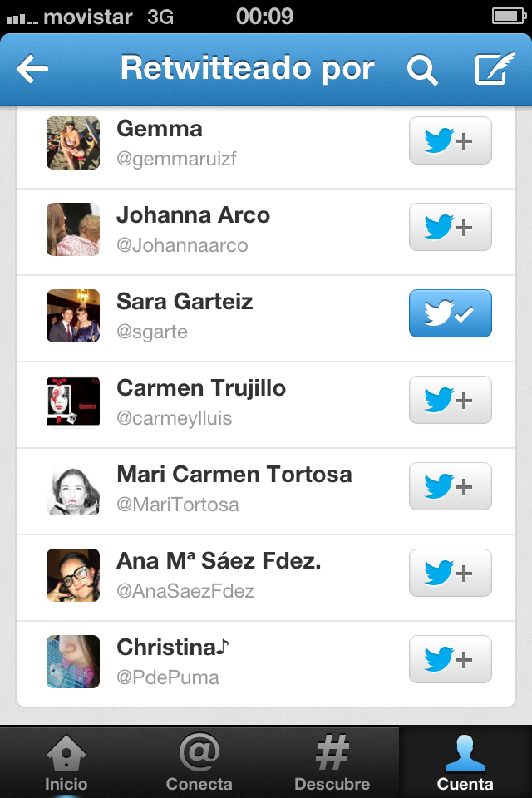Open the Carmen Trujillo profile name

(201, 388)
